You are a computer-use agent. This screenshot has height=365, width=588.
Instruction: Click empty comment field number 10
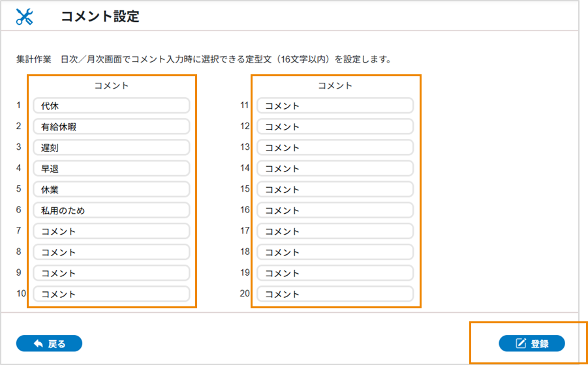click(x=111, y=294)
